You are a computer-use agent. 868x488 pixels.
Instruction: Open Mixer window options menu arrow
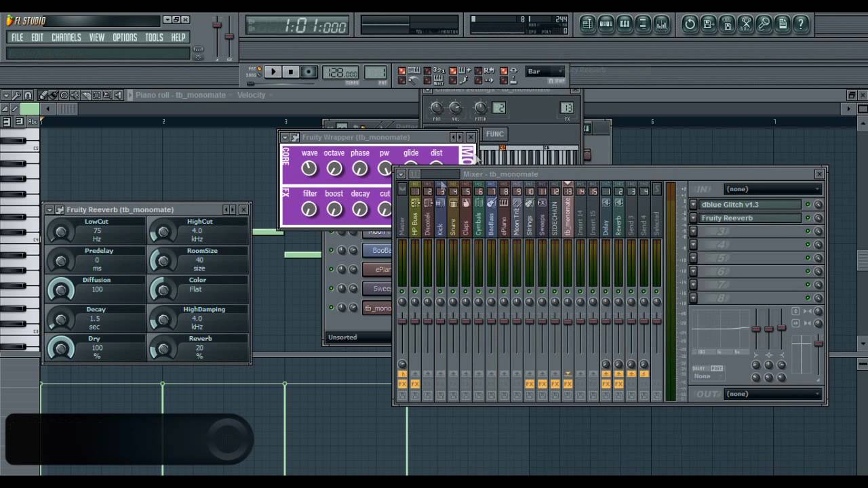coord(401,174)
